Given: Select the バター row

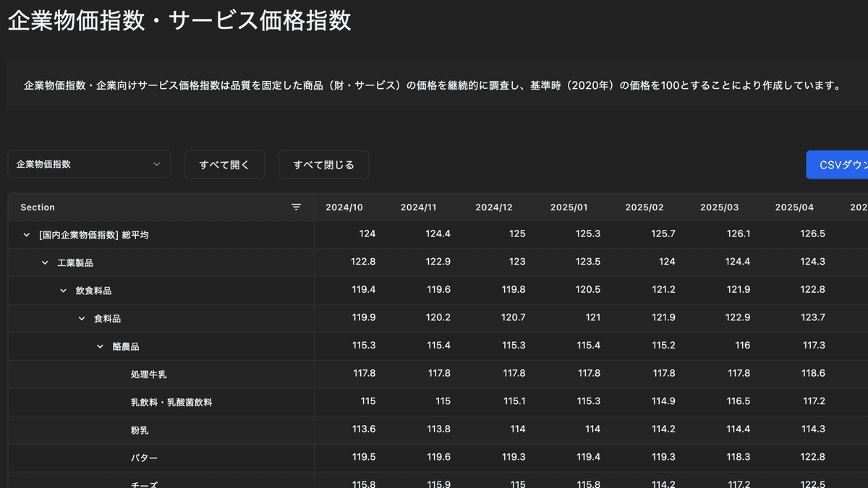Looking at the screenshot, I should coord(144,458).
